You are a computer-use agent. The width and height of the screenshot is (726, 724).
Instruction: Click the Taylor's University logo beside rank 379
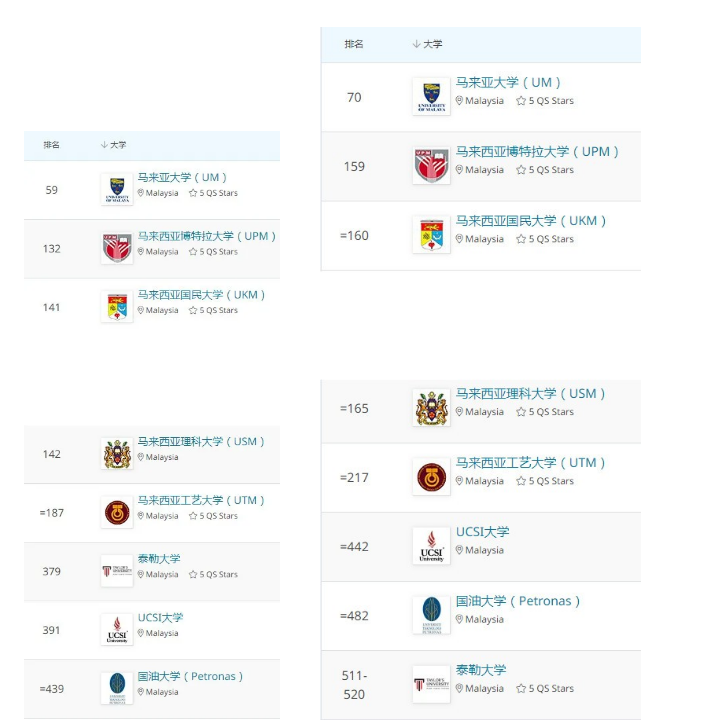point(117,571)
